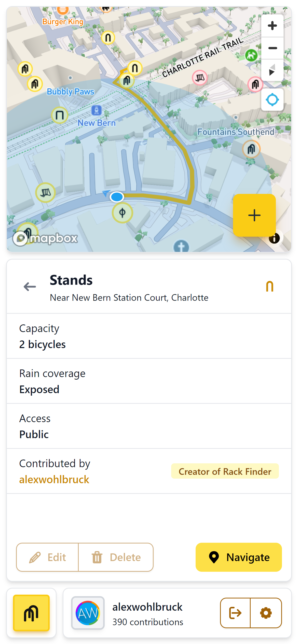Viewport: 298px width, 644px height.
Task: Center map on my location
Action: tap(272, 99)
